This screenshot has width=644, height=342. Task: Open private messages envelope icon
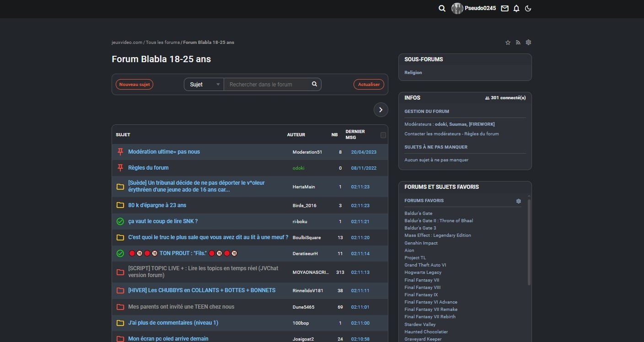point(504,8)
